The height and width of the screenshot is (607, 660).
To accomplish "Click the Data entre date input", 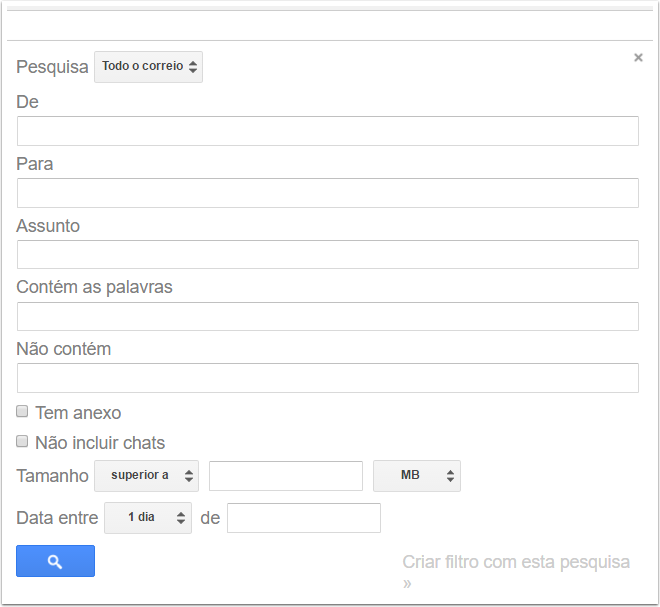I will pyautogui.click(x=303, y=518).
